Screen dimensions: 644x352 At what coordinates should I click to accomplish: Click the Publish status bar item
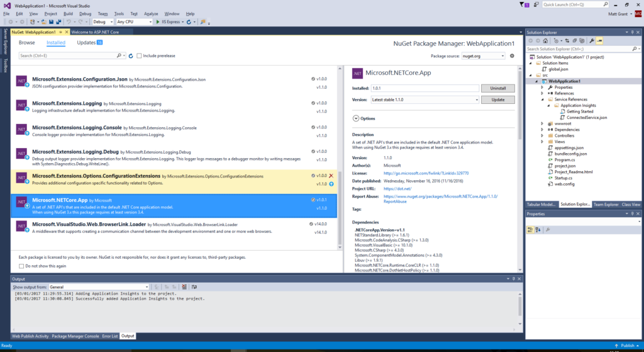coord(627,346)
